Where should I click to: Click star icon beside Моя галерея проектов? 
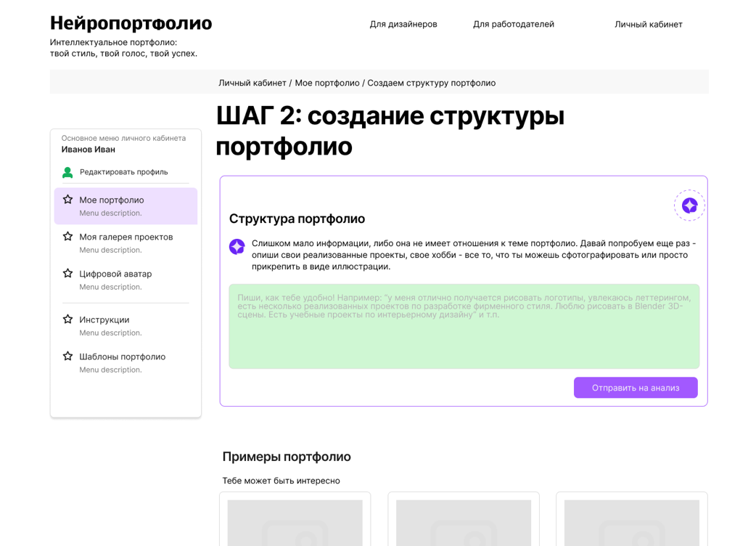68,237
